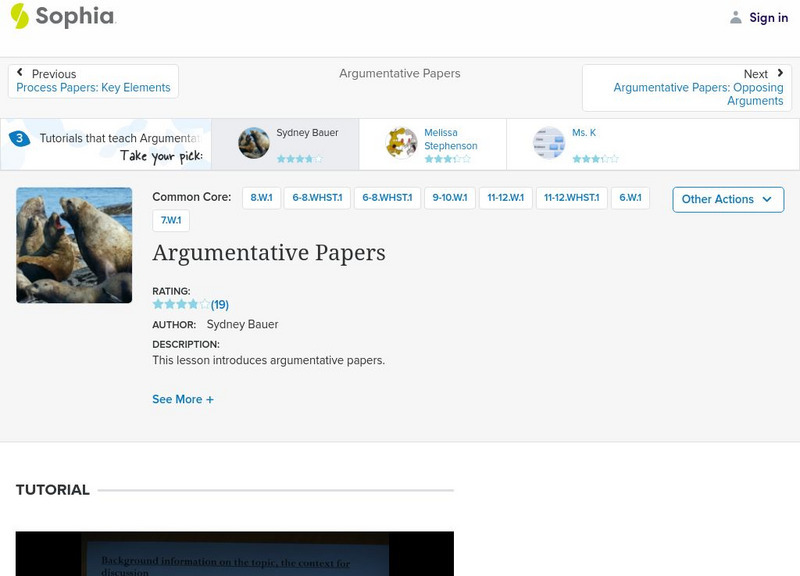The height and width of the screenshot is (576, 800).
Task: Click the Next right arrow icon
Action: point(780,73)
